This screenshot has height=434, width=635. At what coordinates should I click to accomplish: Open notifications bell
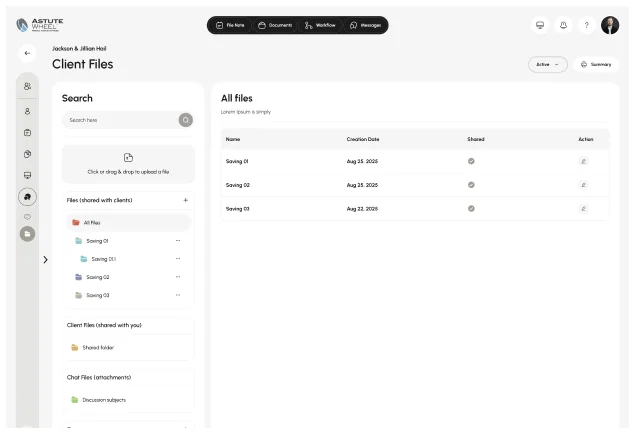click(563, 25)
